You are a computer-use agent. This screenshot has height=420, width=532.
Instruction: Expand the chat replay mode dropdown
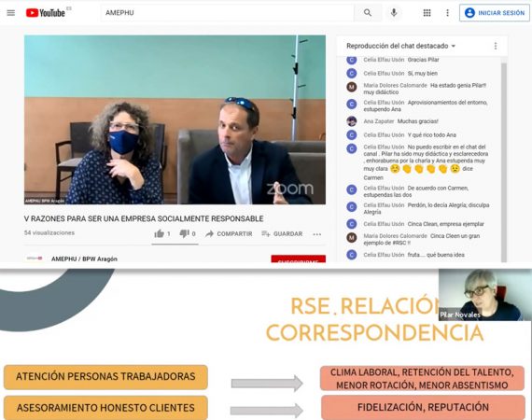(400, 46)
